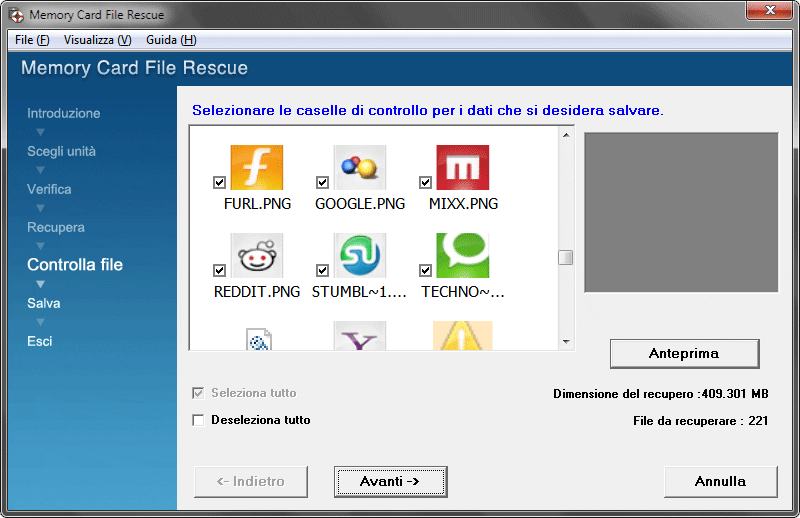Uncheck the TECHNO~ file checkbox

[426, 270]
